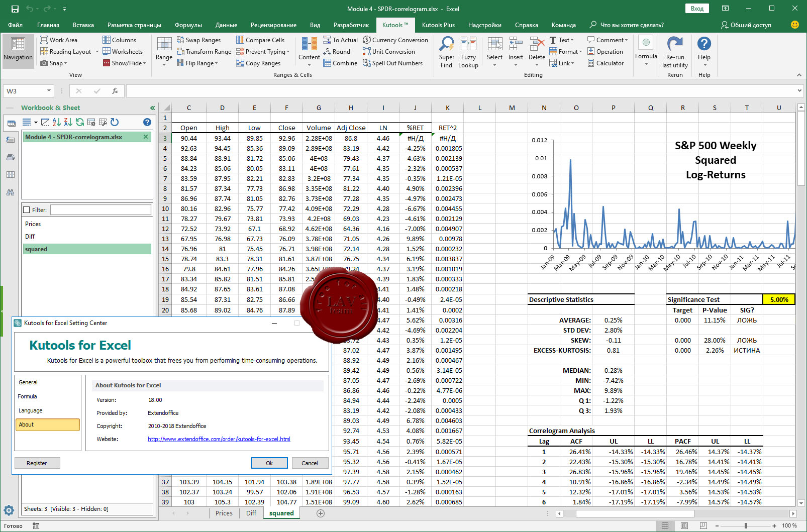Image resolution: width=807 pixels, height=532 pixels.
Task: Click the Kutools settings gear at the pane bottom
Action: pos(9,511)
